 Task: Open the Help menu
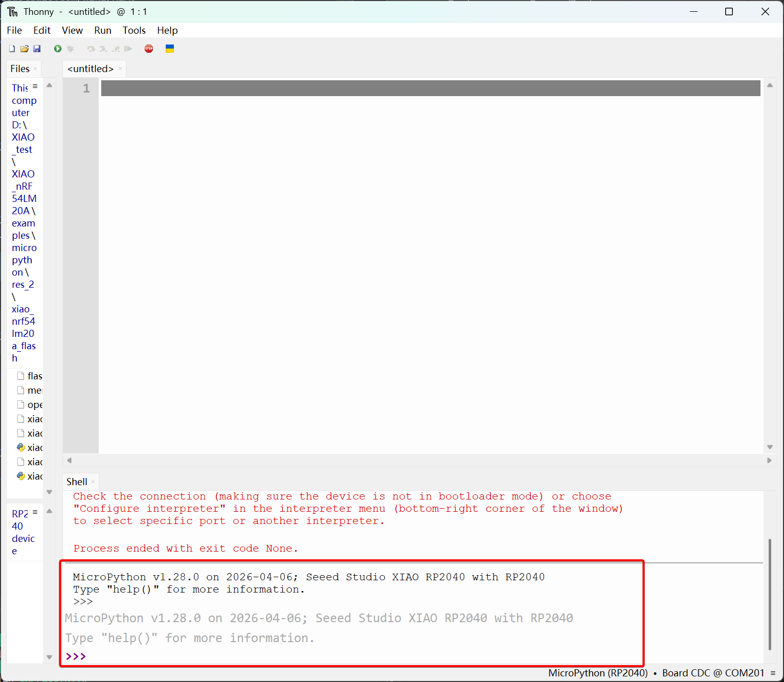167,30
